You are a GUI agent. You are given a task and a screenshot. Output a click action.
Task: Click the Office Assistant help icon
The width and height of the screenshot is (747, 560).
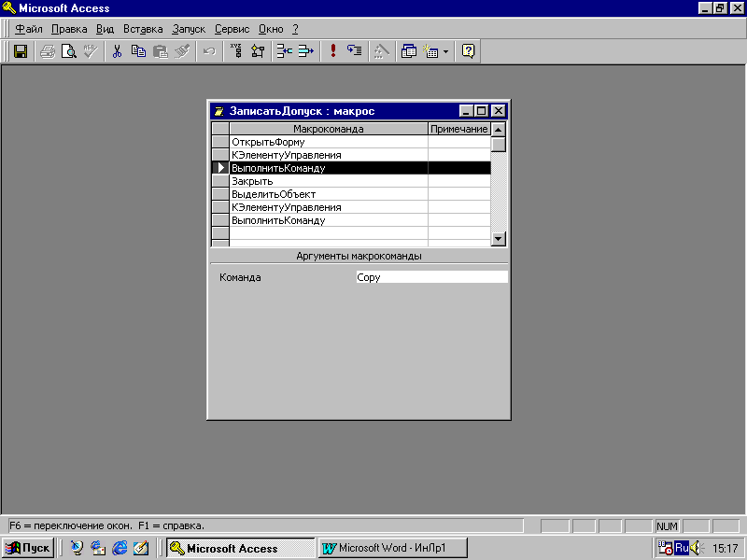coord(469,51)
